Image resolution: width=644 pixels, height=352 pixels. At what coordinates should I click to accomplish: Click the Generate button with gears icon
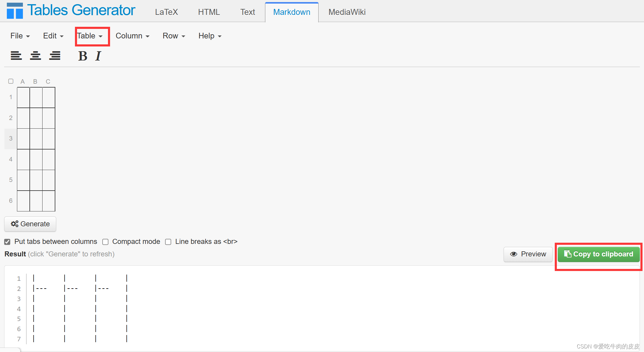30,224
